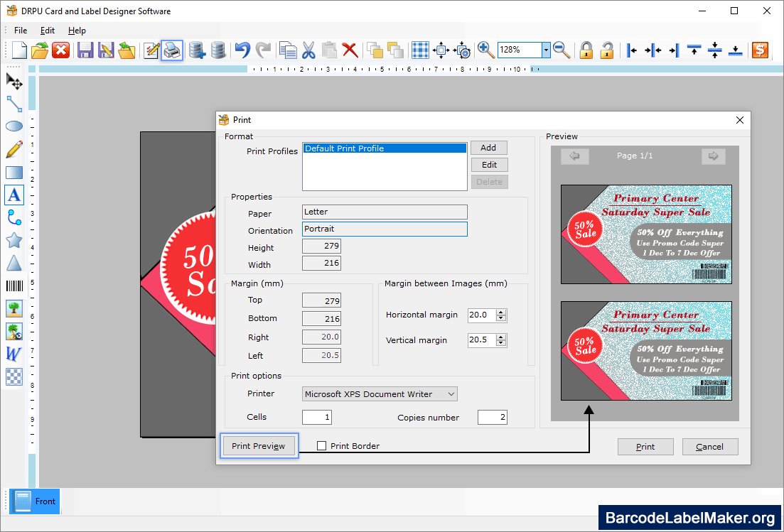Image resolution: width=784 pixels, height=532 pixels.
Task: Open the Help menu
Action: point(77,31)
